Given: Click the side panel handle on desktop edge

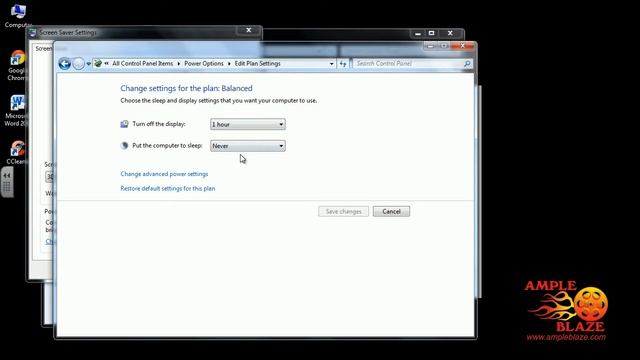Looking at the screenshot, I should (7, 182).
